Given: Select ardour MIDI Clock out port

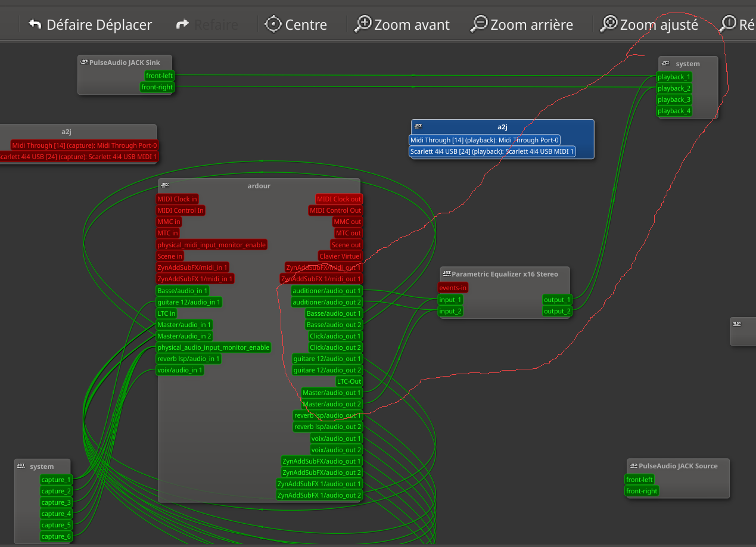Looking at the screenshot, I should click(x=339, y=199).
